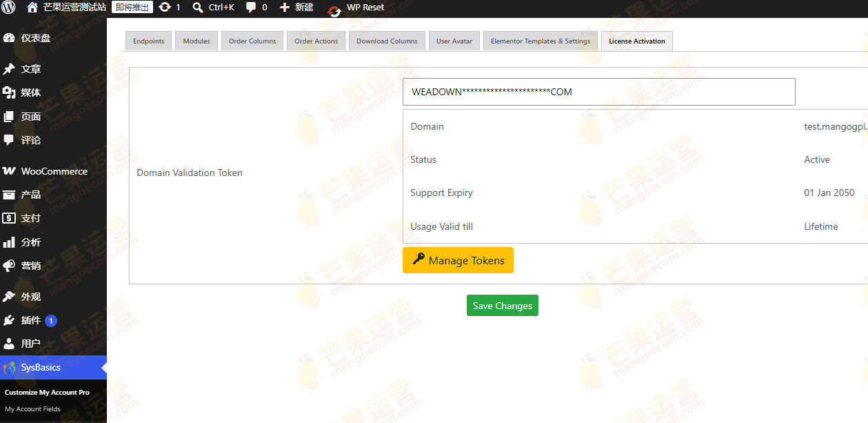
Task: Click the 文章 pushpin icon
Action: click(x=9, y=69)
